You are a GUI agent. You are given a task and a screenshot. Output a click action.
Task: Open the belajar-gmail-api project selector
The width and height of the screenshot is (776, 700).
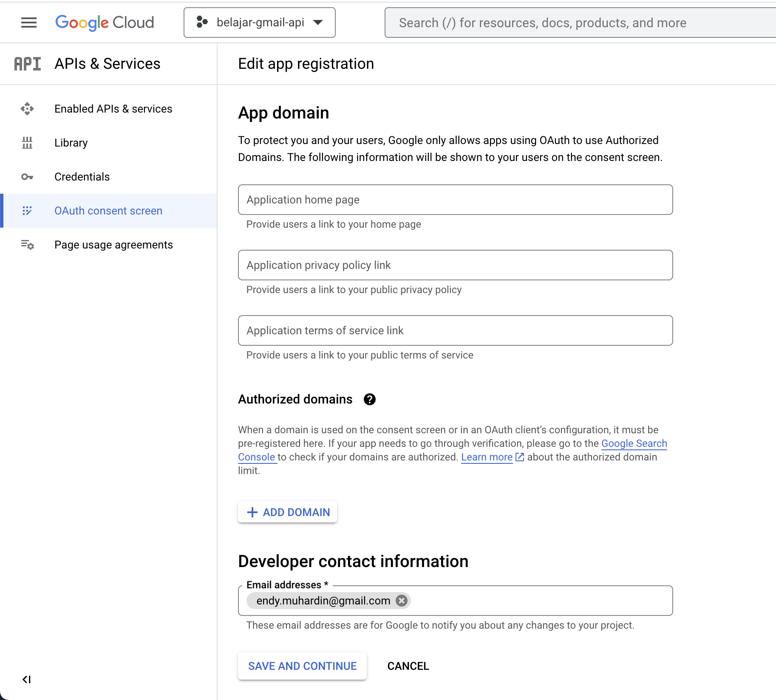point(260,23)
